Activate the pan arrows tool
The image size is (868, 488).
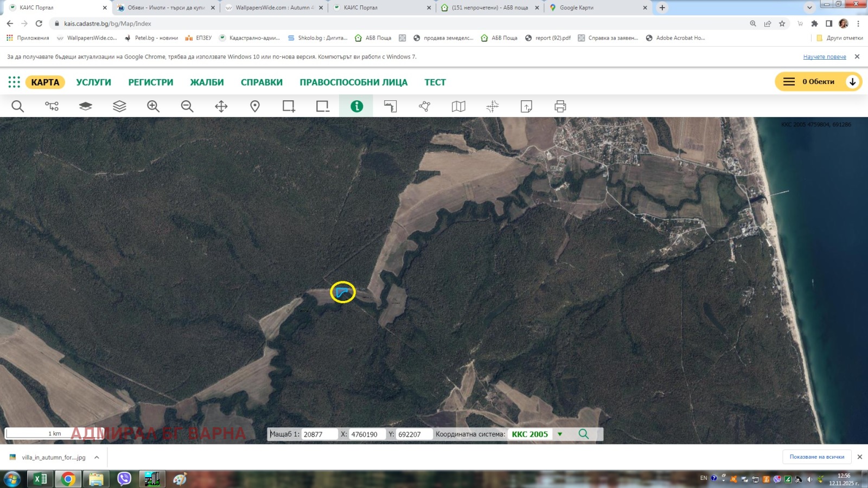pyautogui.click(x=221, y=106)
